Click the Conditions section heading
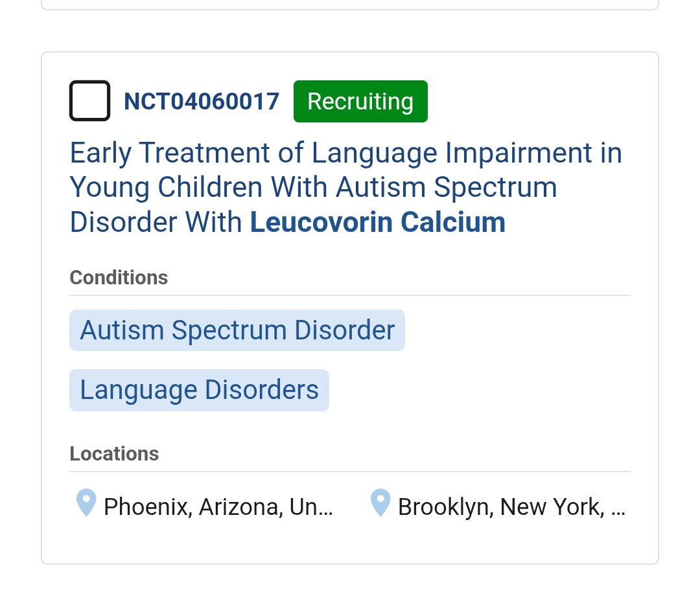 coord(119,278)
